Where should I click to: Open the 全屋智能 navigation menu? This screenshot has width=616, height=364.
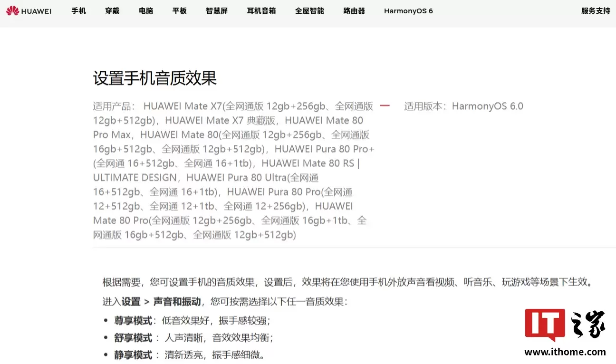point(309,10)
